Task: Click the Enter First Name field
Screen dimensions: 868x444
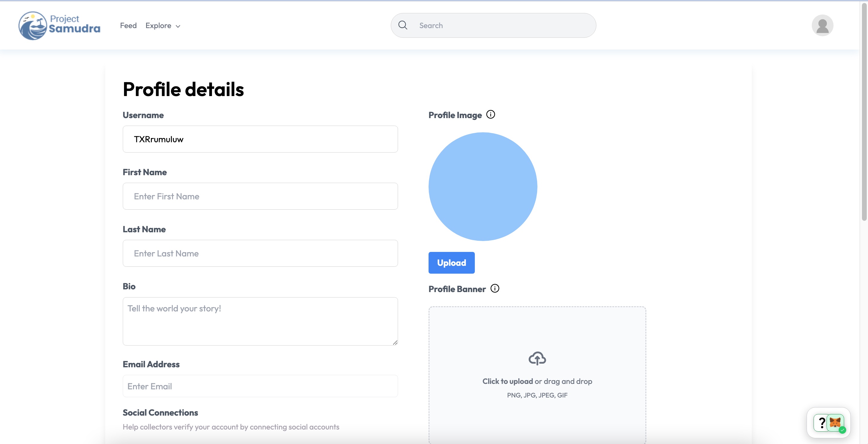Action: 260,196
